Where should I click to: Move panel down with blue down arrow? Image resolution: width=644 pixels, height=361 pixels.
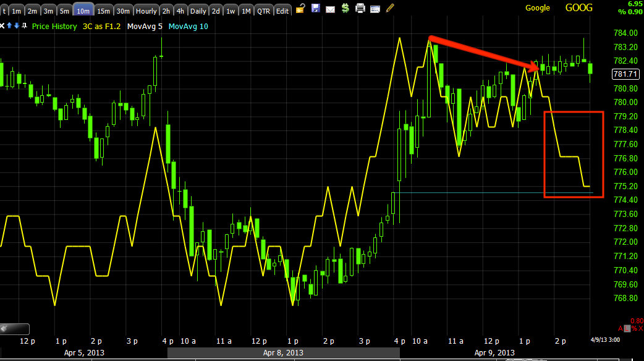point(17,26)
